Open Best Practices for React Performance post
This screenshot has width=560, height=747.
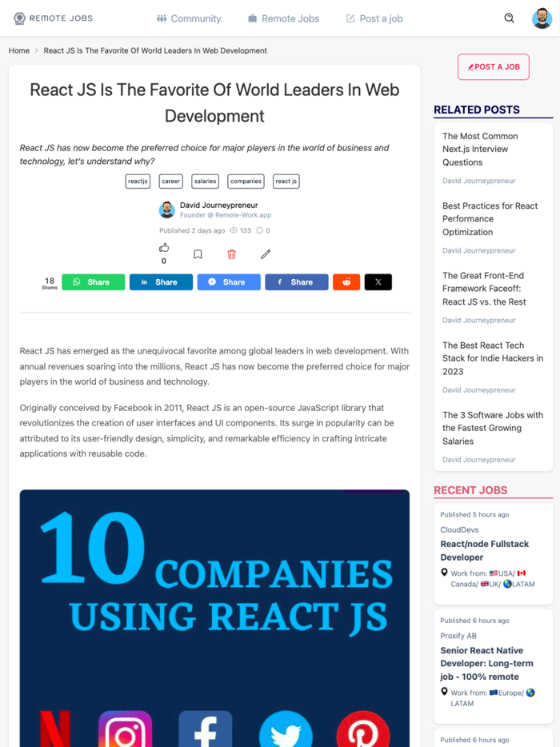[490, 218]
